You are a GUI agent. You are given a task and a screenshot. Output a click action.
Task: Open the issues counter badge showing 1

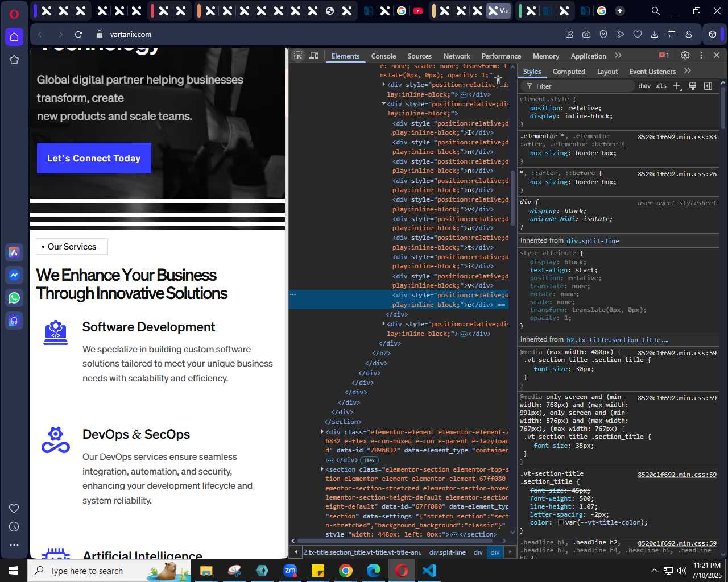[x=664, y=56]
